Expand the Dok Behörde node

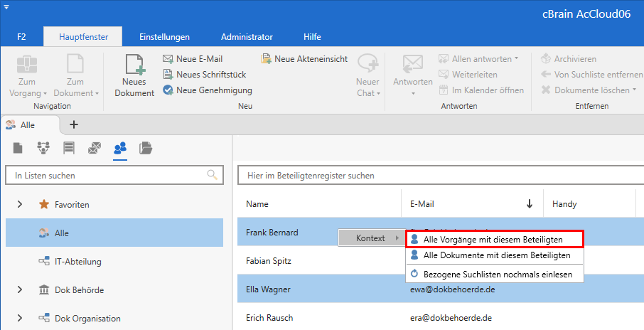point(19,290)
